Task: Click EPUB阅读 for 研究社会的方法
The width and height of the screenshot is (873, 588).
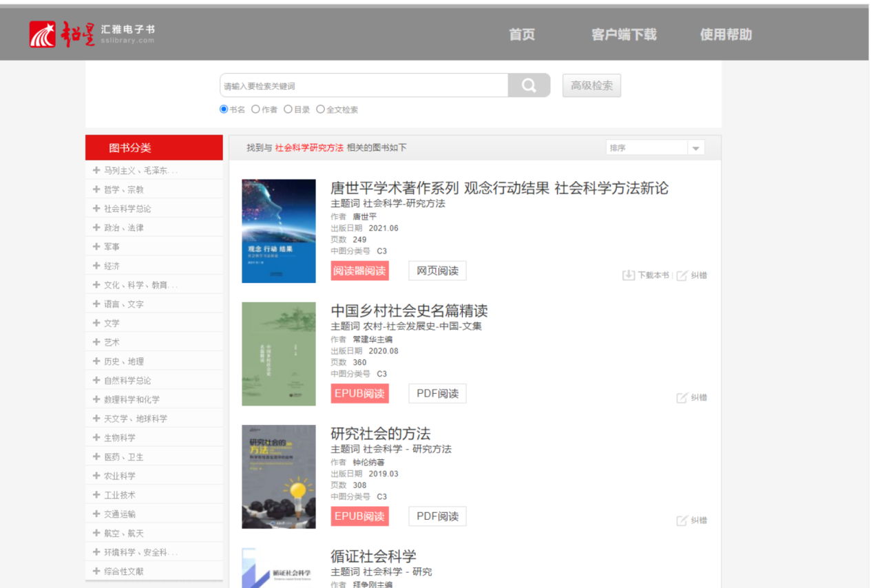Action: (359, 516)
